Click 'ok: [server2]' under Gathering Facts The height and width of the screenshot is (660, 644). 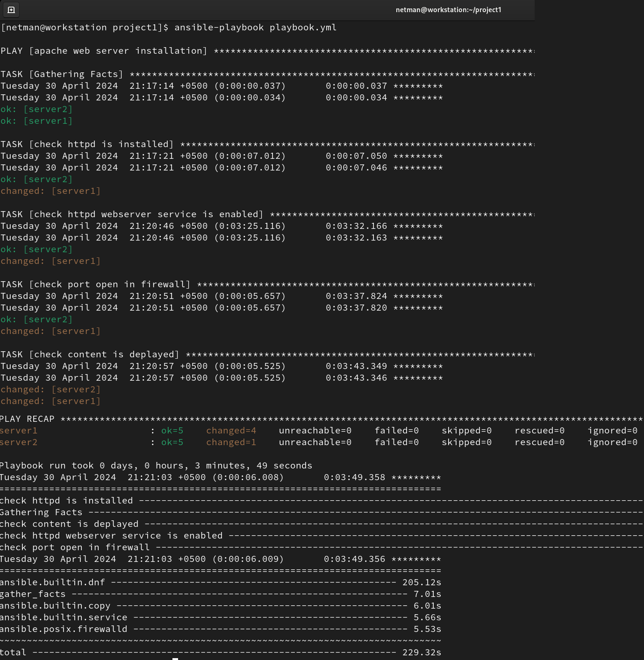(36, 109)
